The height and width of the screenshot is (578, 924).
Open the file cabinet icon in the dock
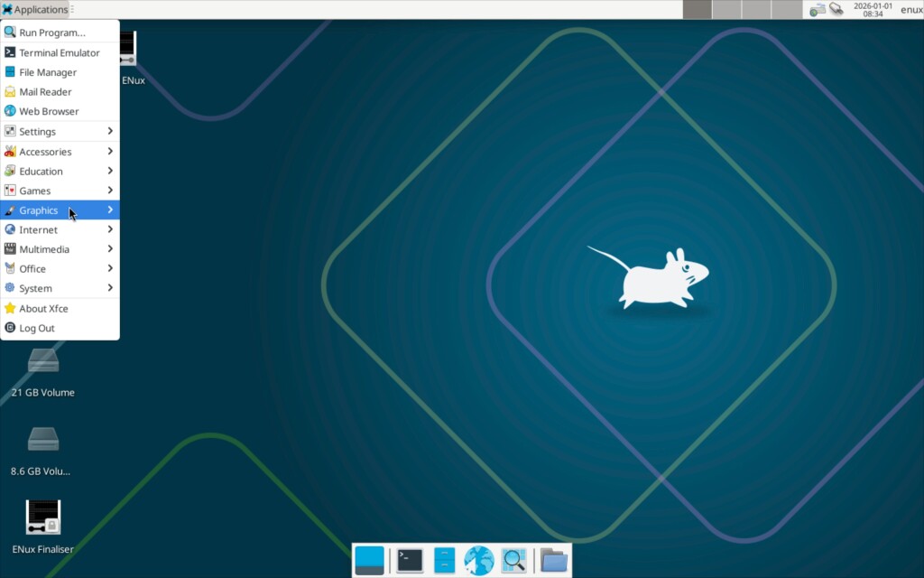pyautogui.click(x=444, y=560)
